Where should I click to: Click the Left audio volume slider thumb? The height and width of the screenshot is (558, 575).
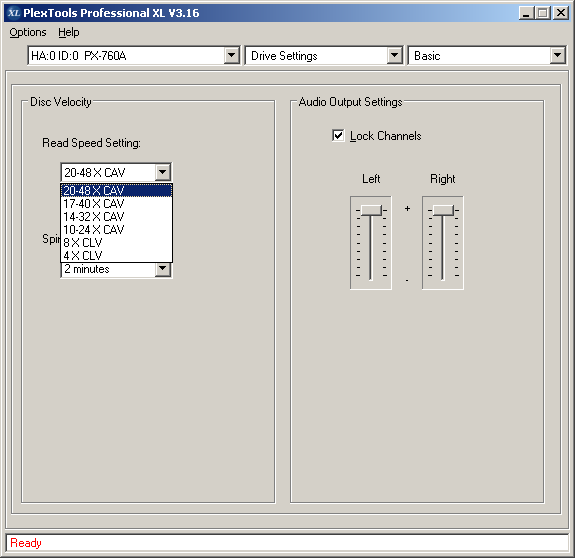click(x=371, y=210)
